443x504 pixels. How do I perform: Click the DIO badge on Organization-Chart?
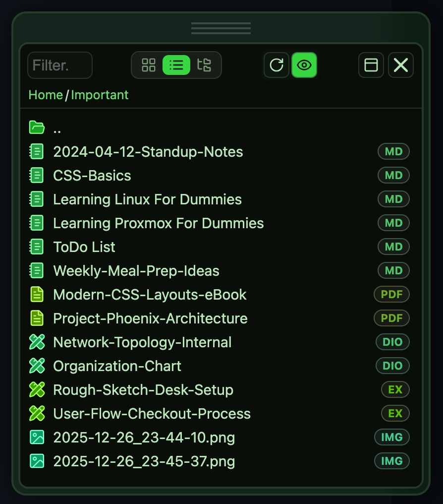393,366
